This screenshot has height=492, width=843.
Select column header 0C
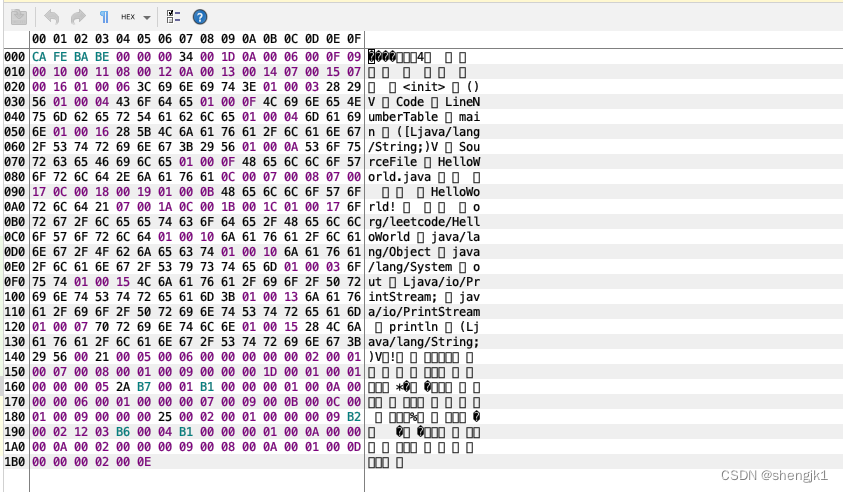(x=290, y=39)
